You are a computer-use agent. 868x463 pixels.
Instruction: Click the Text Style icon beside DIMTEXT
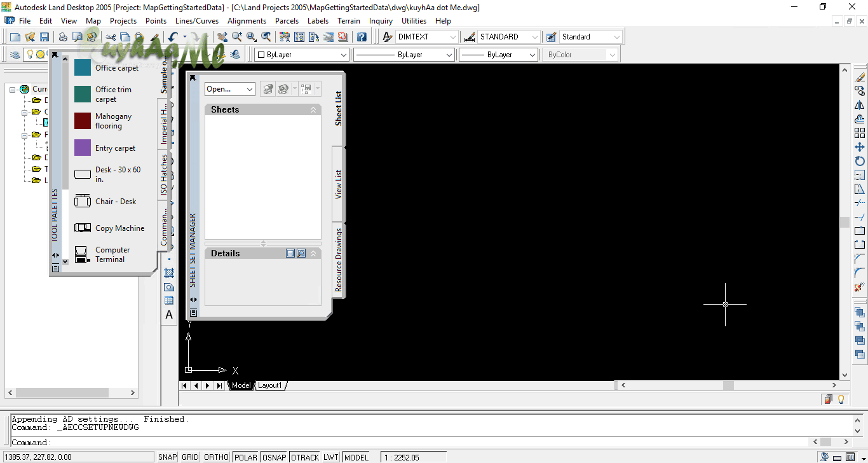387,37
